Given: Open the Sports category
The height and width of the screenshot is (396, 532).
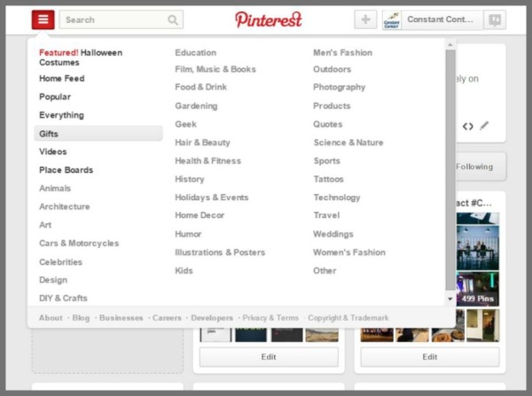Looking at the screenshot, I should point(326,160).
